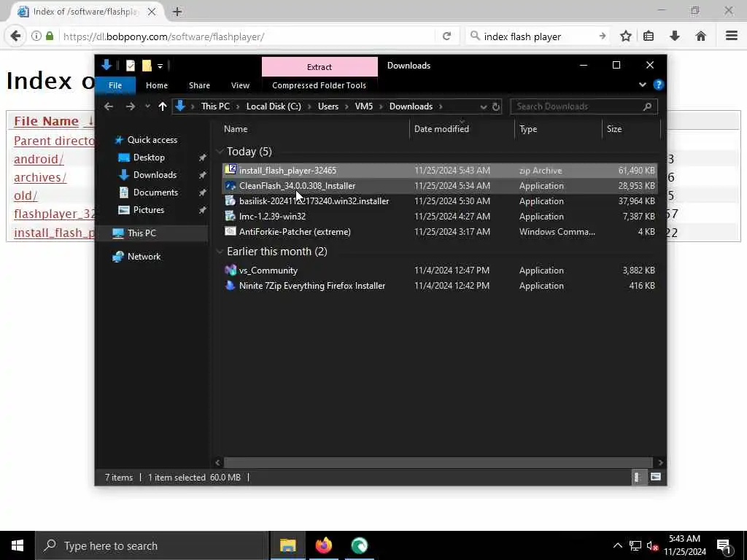
Task: Switch to the View ribbon tab
Action: point(240,85)
